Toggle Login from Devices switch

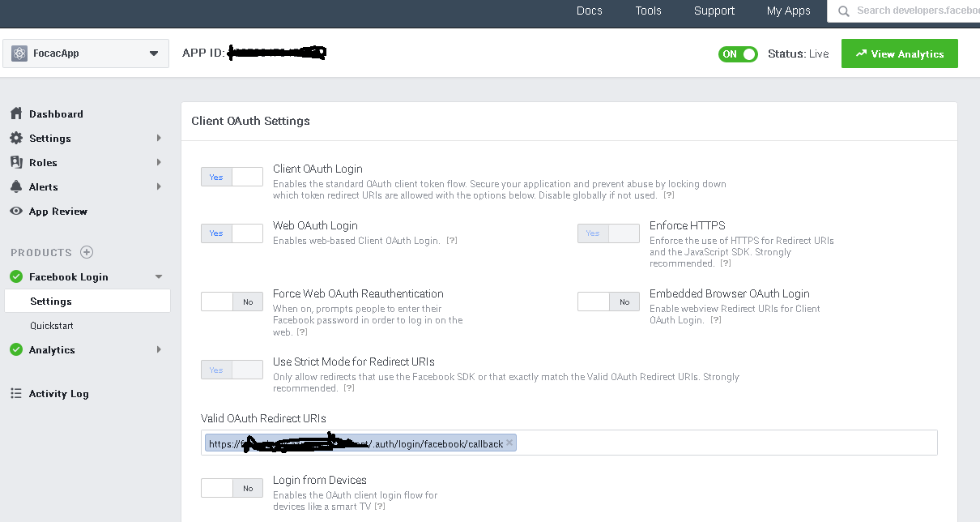(232, 488)
